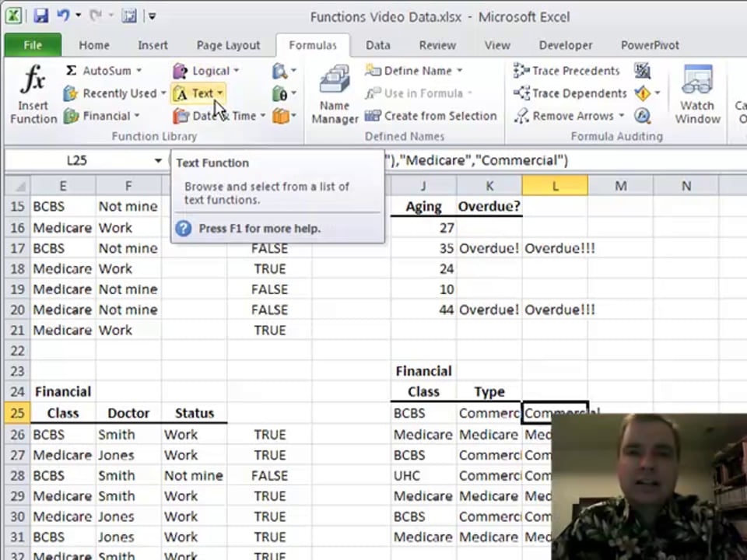This screenshot has height=560, width=747.
Task: Click Trace Dependents
Action: coord(570,93)
